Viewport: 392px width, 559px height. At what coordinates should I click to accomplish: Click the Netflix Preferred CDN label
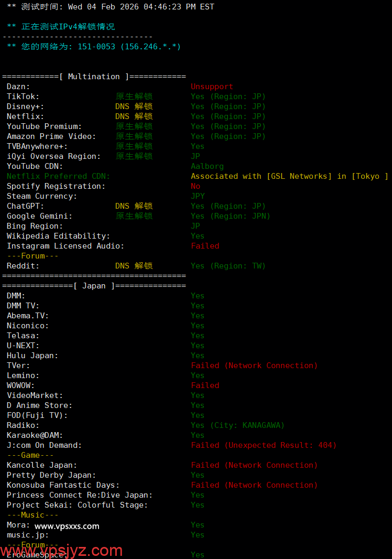[x=58, y=176]
